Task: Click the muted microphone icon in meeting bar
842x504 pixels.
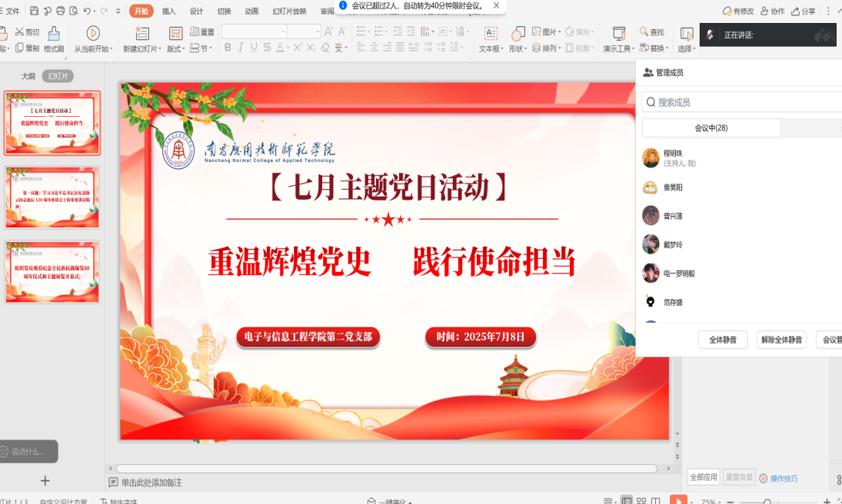Action: [x=710, y=35]
